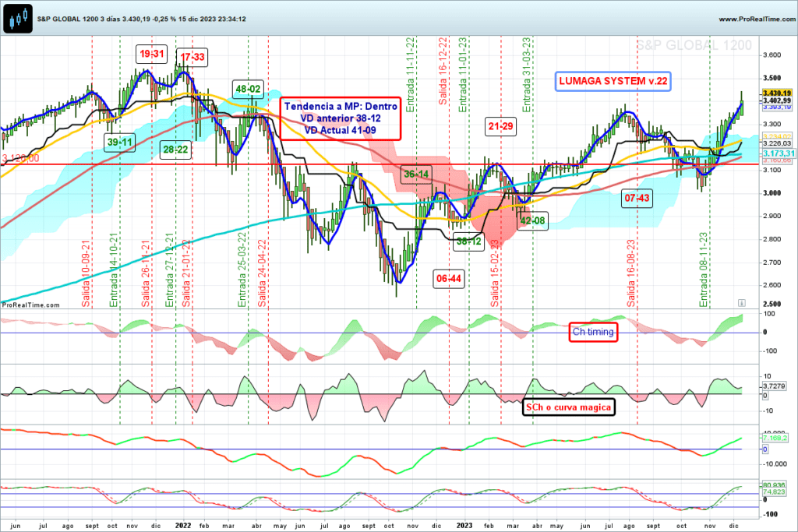Viewport: 798px width, 532px height.
Task: Open the www.ProRealTime.com link
Action: (x=757, y=19)
